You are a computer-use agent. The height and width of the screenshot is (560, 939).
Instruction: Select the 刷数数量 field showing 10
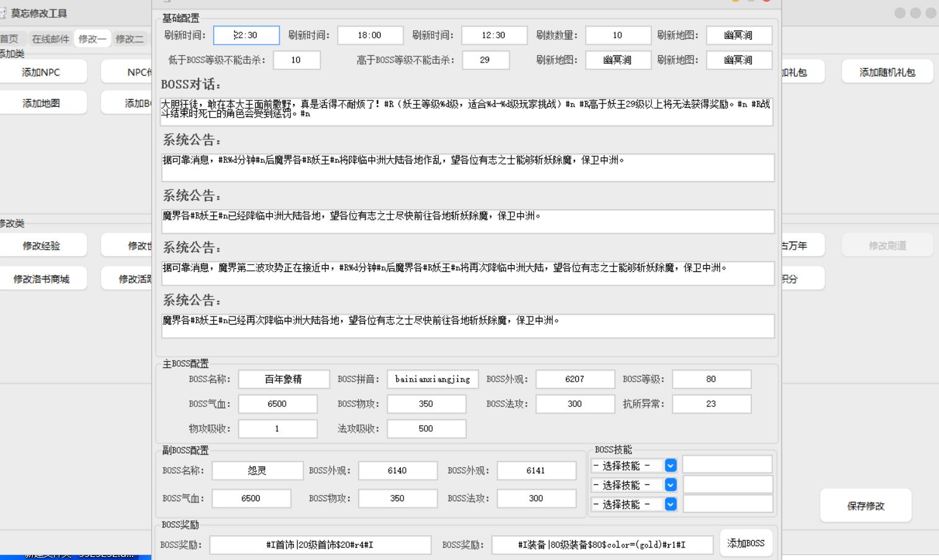(x=618, y=35)
